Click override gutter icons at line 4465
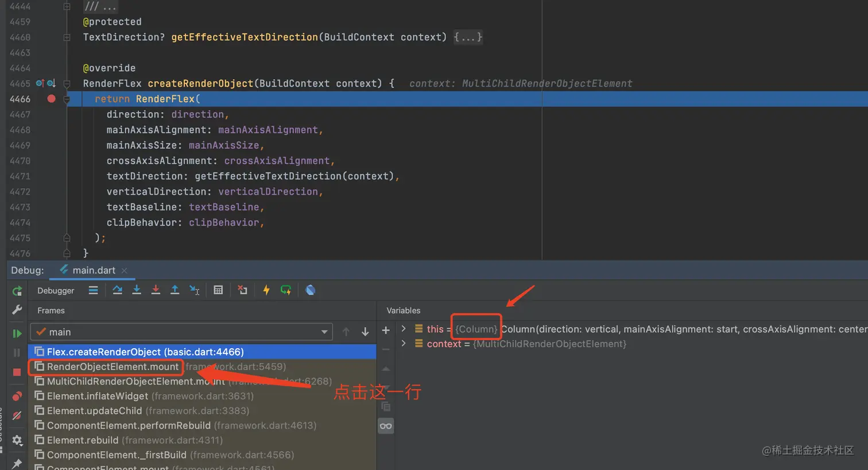 [45, 83]
